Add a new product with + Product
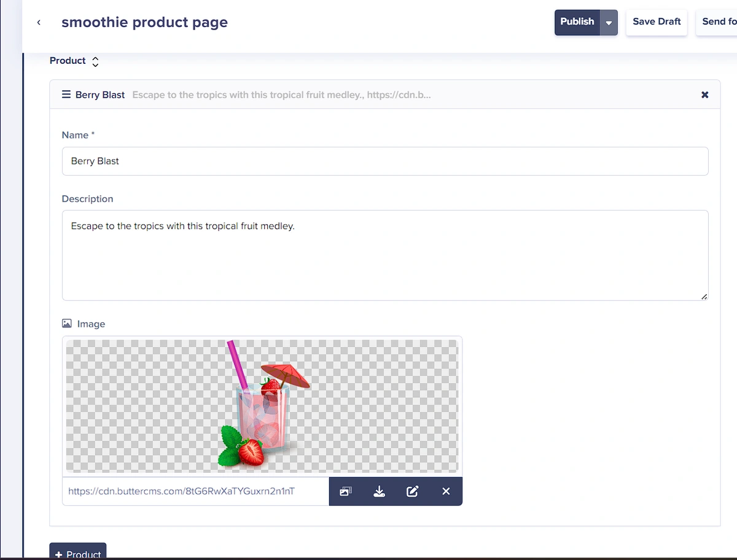The width and height of the screenshot is (737, 560). [x=78, y=553]
